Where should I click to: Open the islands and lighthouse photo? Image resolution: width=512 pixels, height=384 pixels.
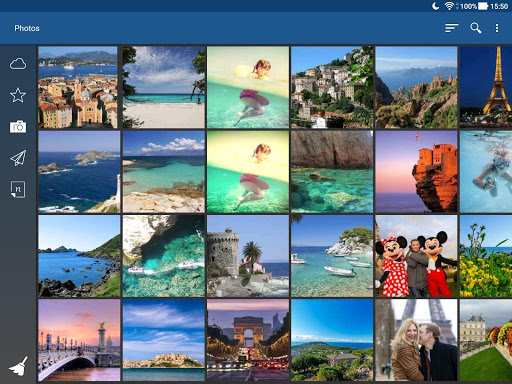[79, 172]
